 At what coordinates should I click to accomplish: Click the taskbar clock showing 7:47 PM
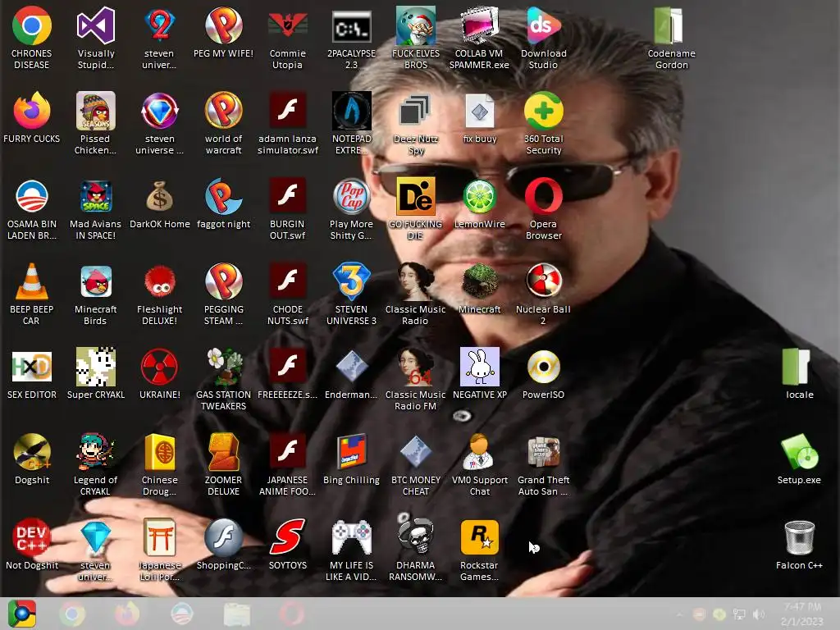click(x=801, y=614)
